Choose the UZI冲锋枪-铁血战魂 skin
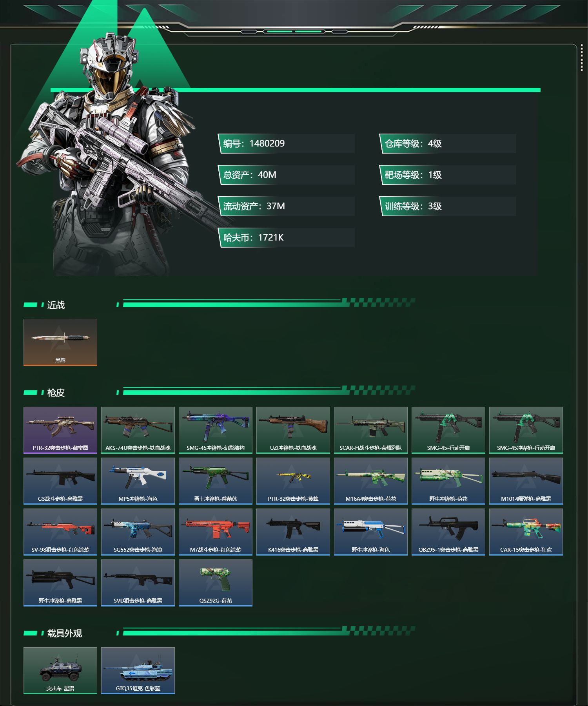588x706 pixels. pos(293,430)
